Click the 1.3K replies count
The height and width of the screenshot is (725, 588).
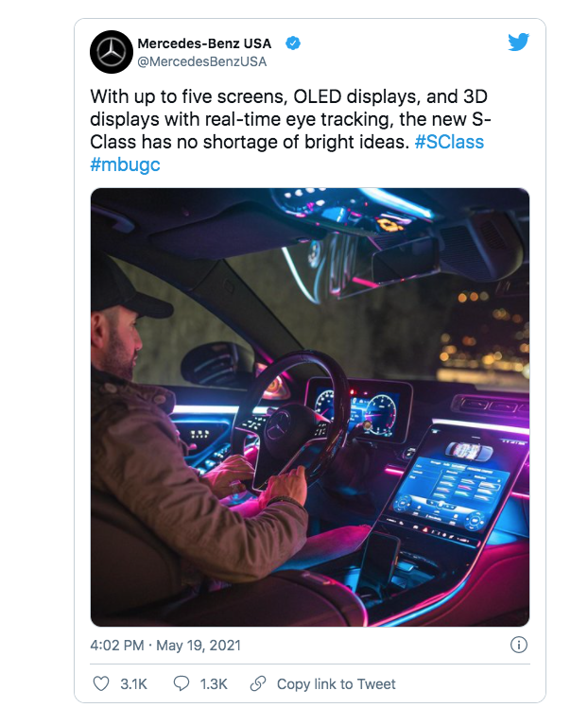point(214,683)
